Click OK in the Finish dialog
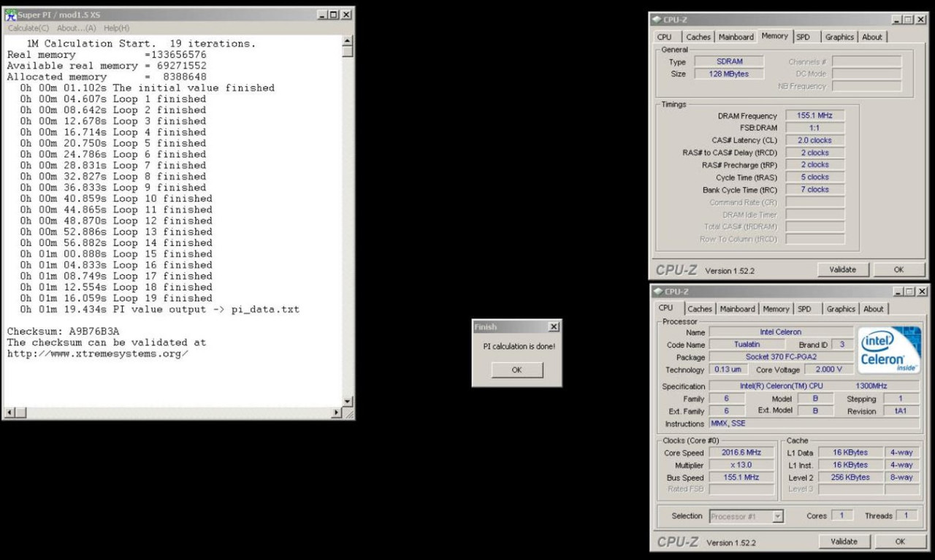 click(516, 369)
